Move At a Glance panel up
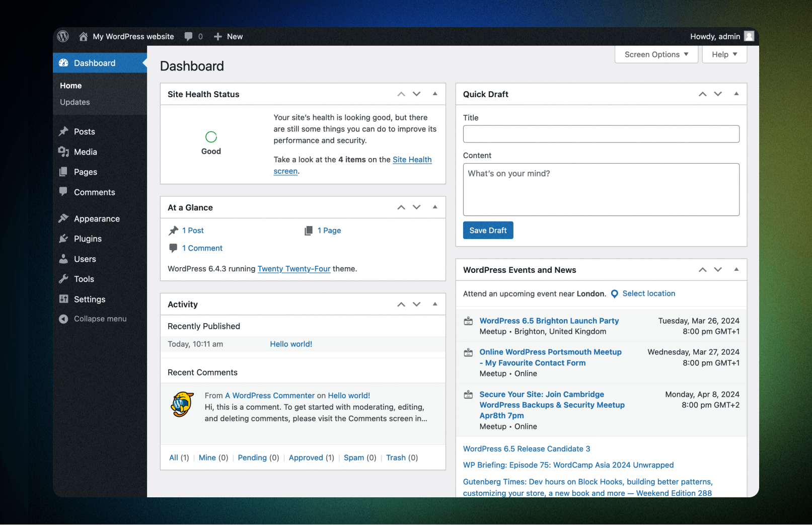Image resolution: width=812 pixels, height=525 pixels. pyautogui.click(x=401, y=207)
